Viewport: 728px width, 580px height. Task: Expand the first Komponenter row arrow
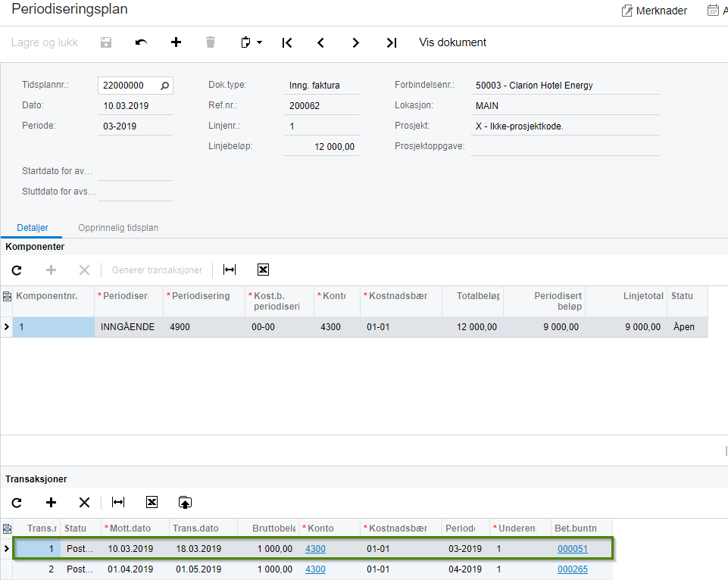(7, 326)
